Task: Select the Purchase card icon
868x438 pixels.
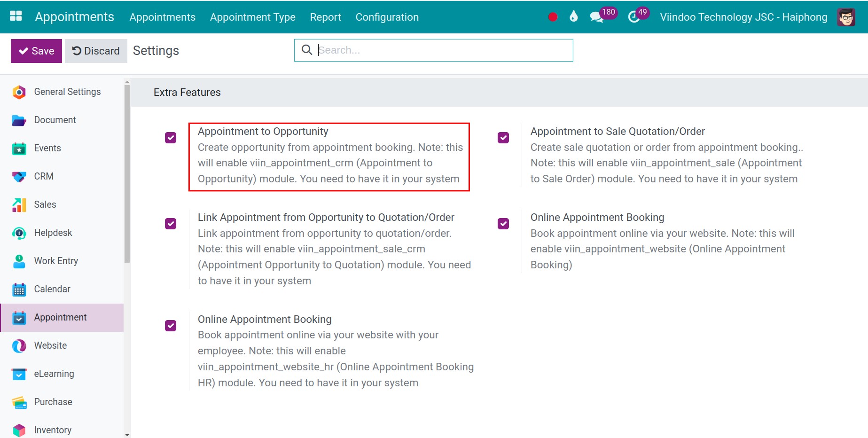Action: (x=19, y=402)
